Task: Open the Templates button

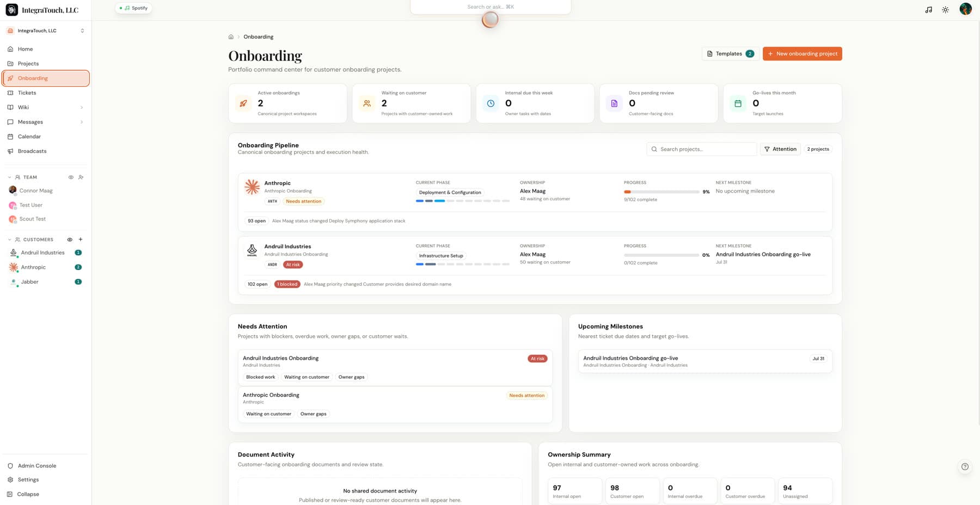Action: pyautogui.click(x=730, y=54)
